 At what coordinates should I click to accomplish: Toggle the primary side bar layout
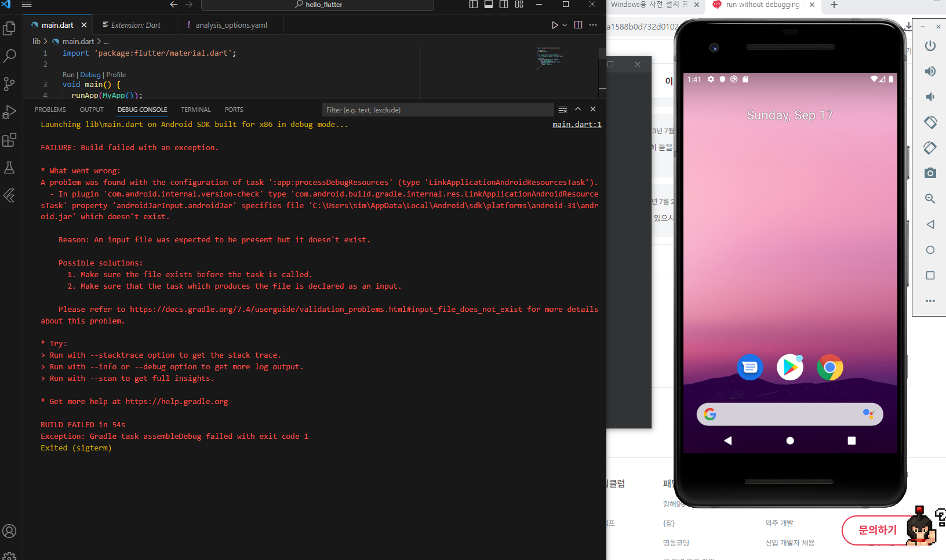point(474,4)
